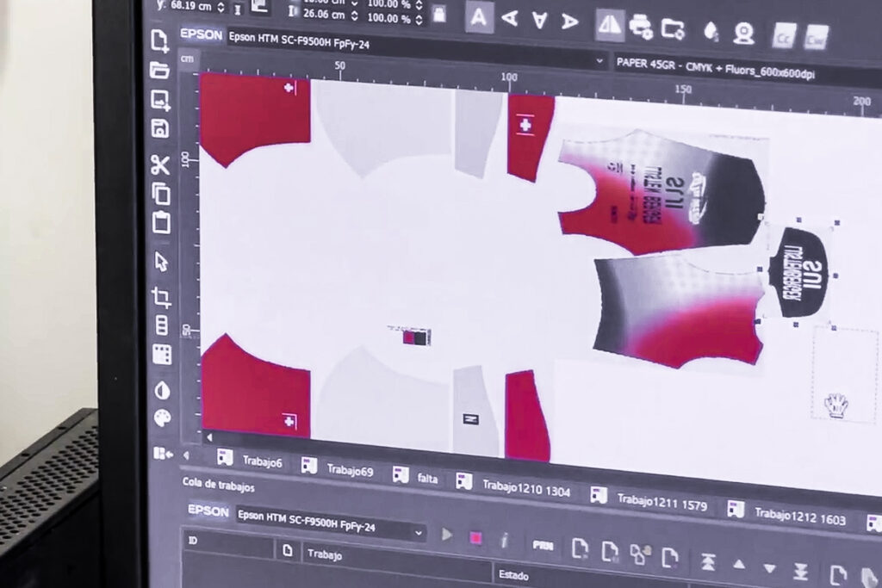This screenshot has width=882, height=588.
Task: Toggle the proportions lock icon
Action: 439,14
